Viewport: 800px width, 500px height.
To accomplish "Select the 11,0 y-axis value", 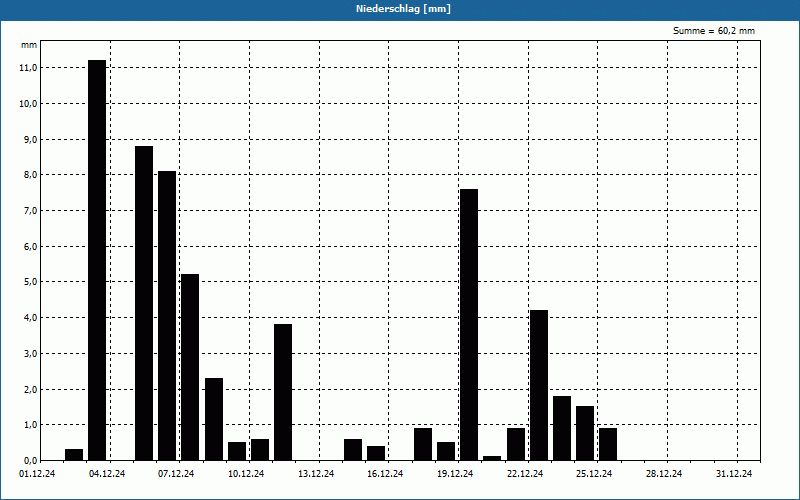I will 28,68.
